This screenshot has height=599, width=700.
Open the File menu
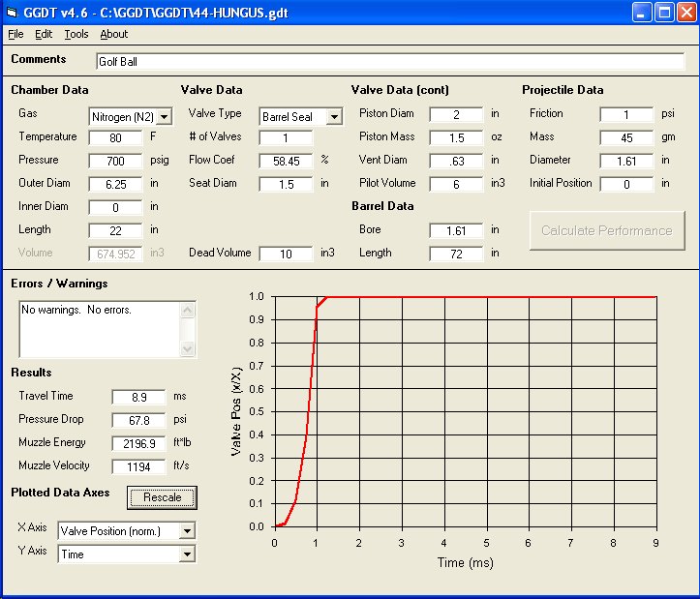click(x=15, y=34)
